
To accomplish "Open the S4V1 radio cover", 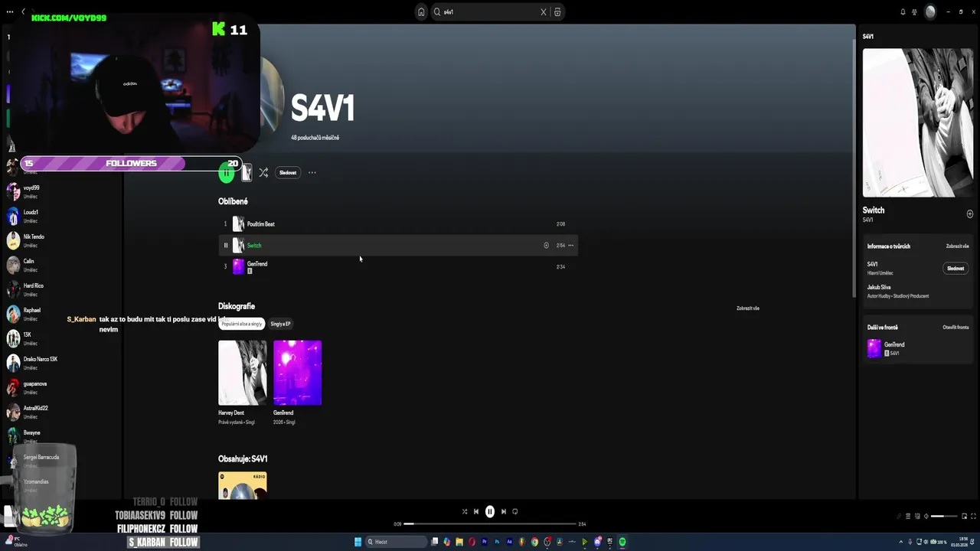I will click(243, 485).
